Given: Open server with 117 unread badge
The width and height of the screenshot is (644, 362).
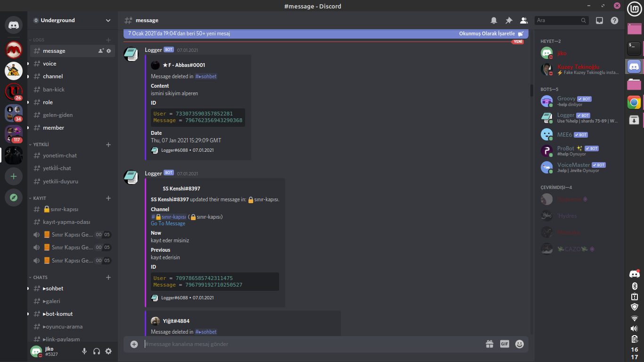Looking at the screenshot, I should [14, 134].
